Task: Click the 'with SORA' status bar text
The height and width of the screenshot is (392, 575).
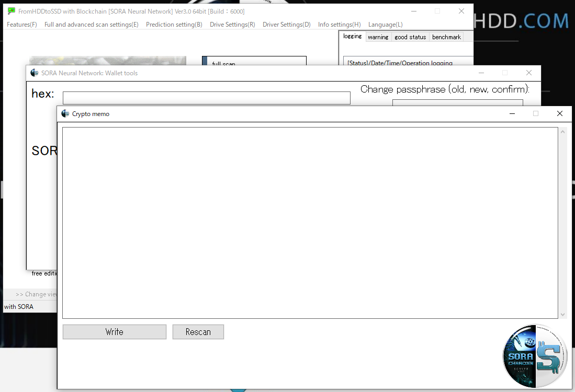Action: (x=19, y=307)
